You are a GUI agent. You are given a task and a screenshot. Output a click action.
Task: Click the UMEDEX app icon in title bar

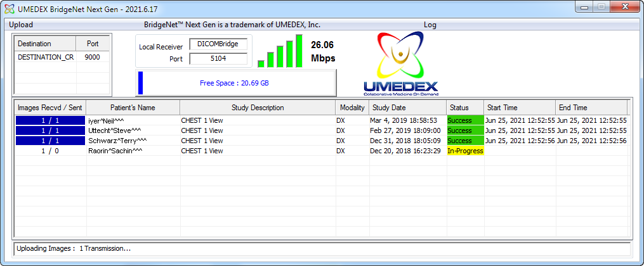[x=9, y=8]
